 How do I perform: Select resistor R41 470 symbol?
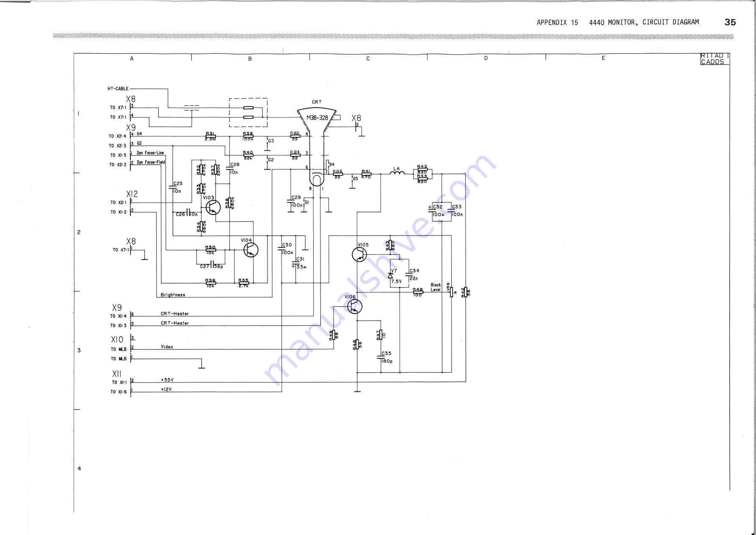point(366,174)
